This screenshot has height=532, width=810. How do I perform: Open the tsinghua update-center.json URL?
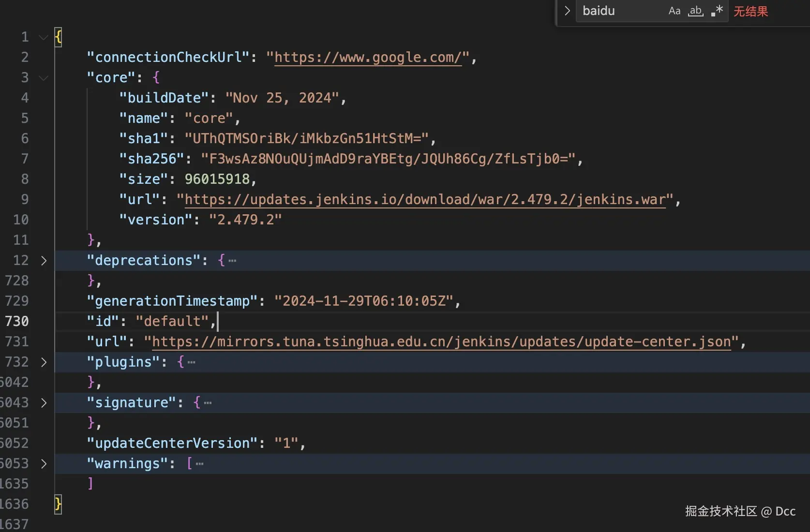[441, 342]
